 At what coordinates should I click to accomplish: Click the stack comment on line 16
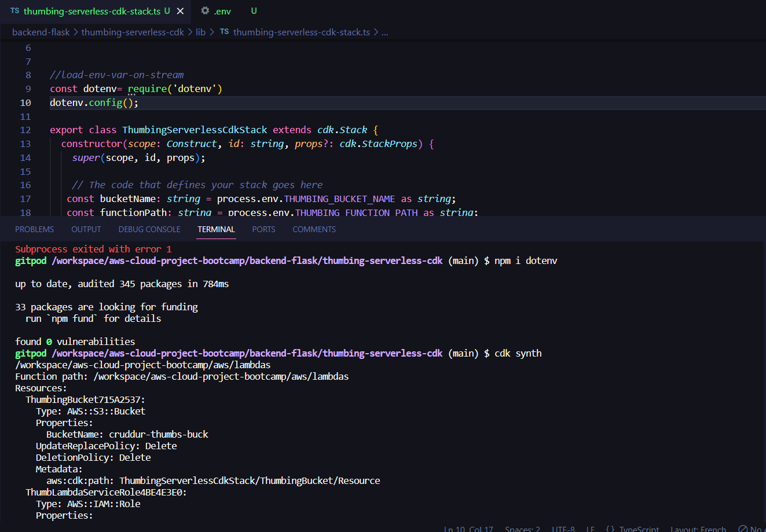[197, 185]
